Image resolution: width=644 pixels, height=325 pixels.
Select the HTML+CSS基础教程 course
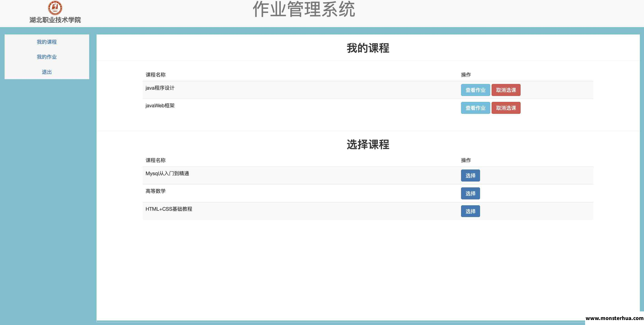pyautogui.click(x=470, y=211)
